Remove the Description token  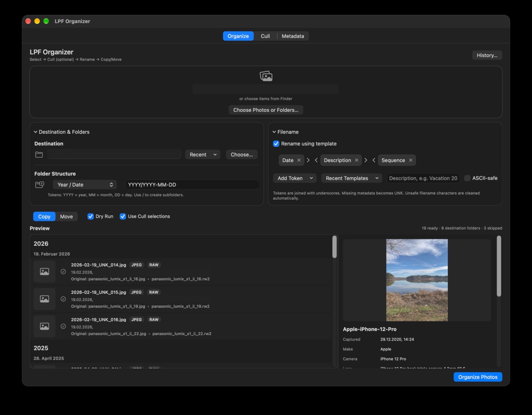(356, 160)
